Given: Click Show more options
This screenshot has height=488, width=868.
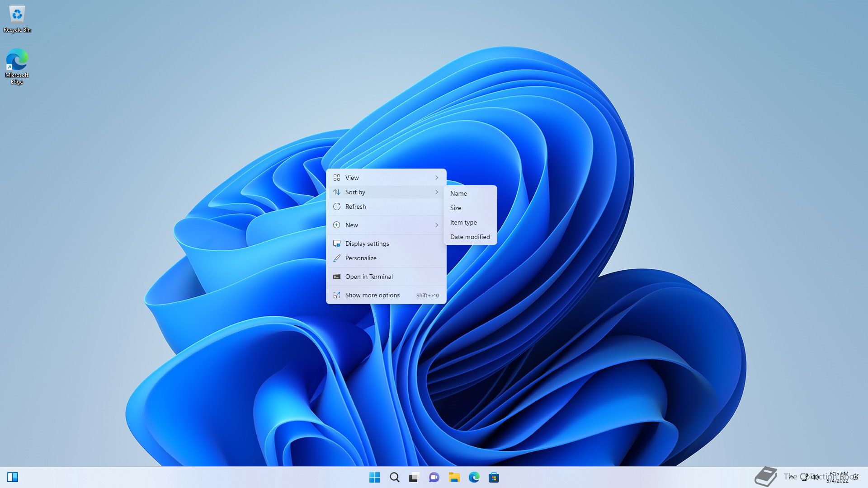Looking at the screenshot, I should pyautogui.click(x=386, y=295).
